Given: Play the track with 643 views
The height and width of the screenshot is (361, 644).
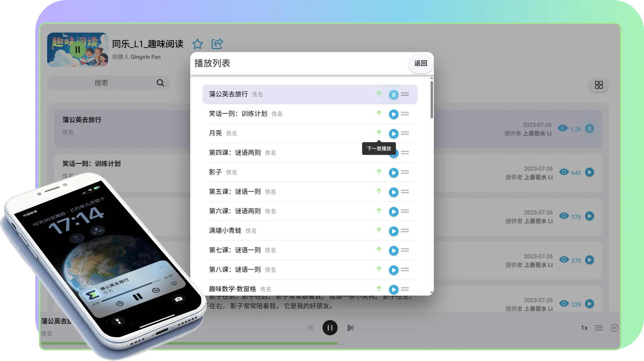Looking at the screenshot, I should coord(590,172).
